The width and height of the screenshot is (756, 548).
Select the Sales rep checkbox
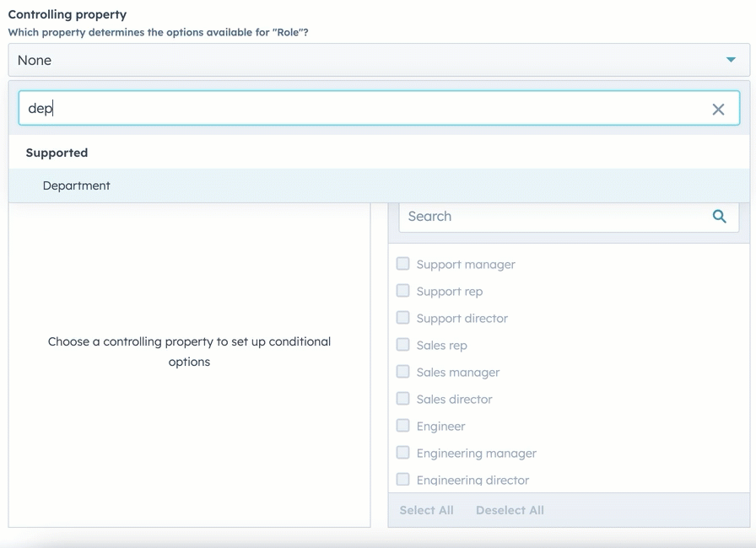coord(403,345)
